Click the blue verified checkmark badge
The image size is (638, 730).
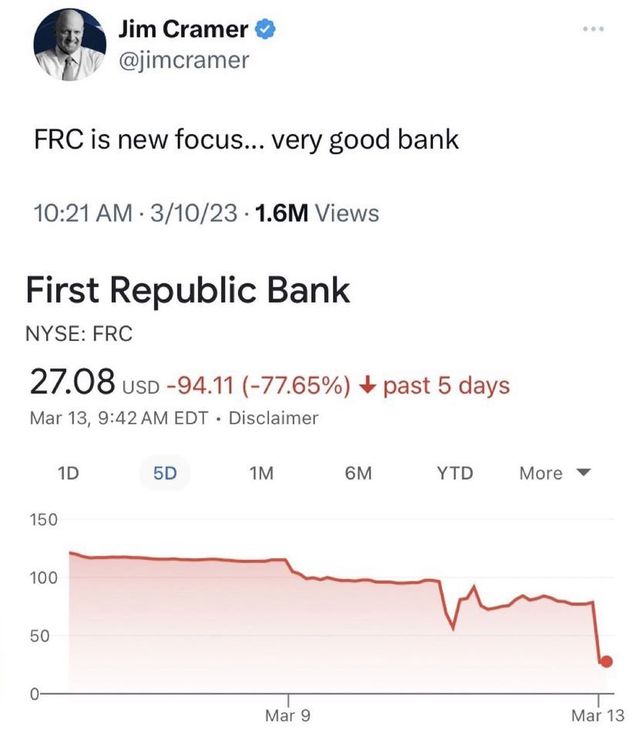pos(265,29)
